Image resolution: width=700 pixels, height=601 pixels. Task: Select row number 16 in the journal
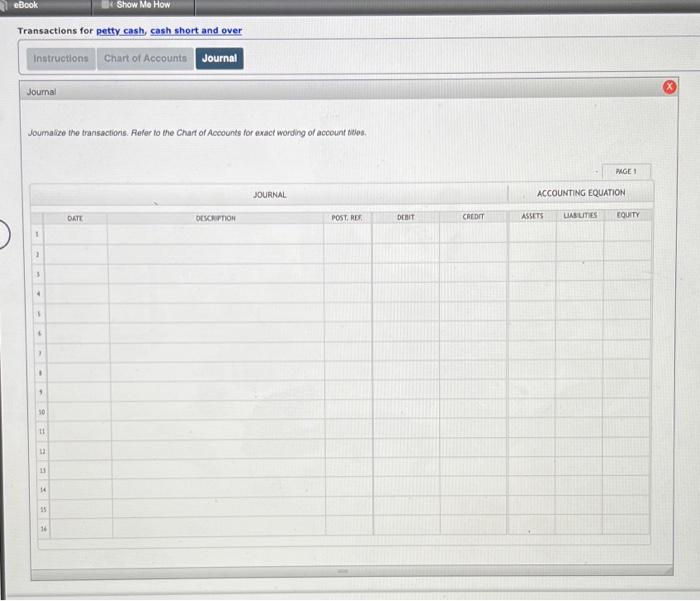[x=43, y=529]
